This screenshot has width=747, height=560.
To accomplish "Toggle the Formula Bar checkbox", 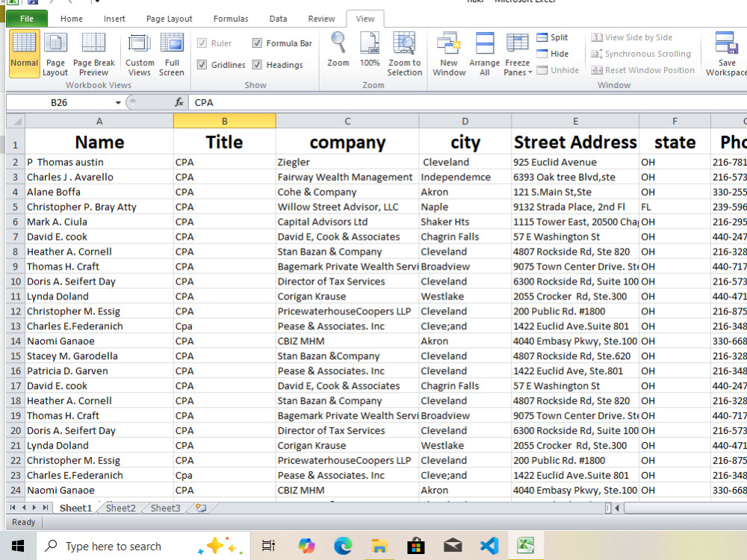I will click(x=257, y=43).
